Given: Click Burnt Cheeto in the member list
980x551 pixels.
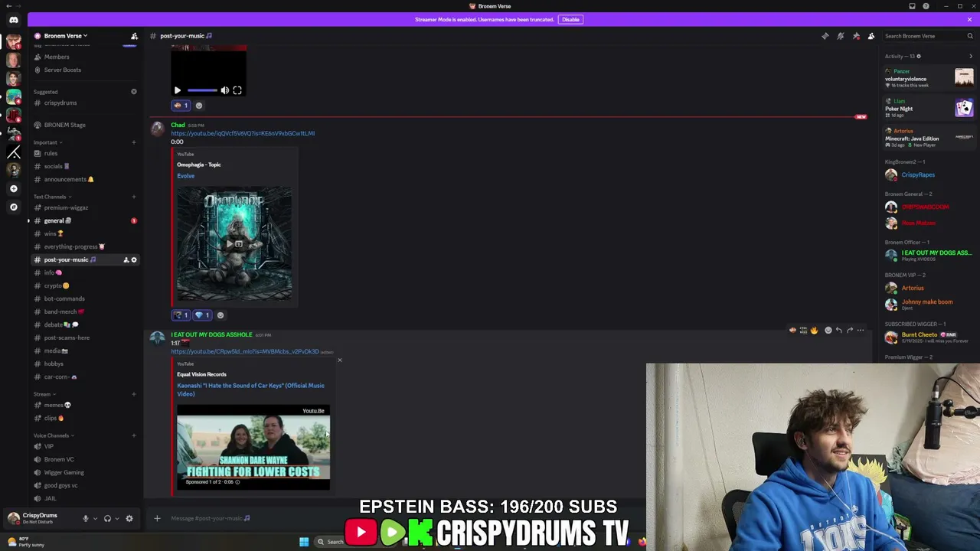Looking at the screenshot, I should click(x=928, y=337).
